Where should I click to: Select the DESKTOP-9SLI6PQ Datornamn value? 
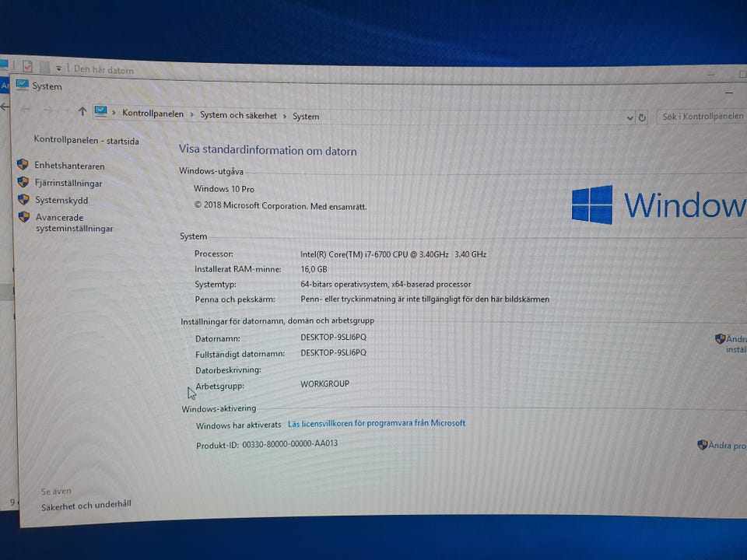333,337
